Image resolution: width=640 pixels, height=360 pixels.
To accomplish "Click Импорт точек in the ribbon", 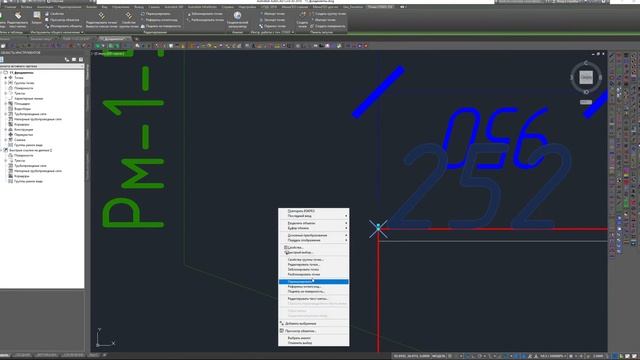I will click(272, 14).
